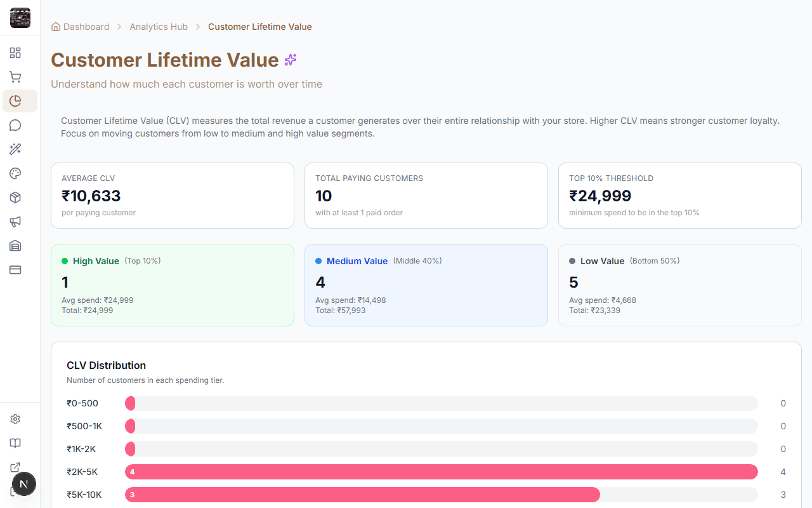The height and width of the screenshot is (508, 812).
Task: Click the ₹2K-5K distribution bar
Action: [x=441, y=472]
